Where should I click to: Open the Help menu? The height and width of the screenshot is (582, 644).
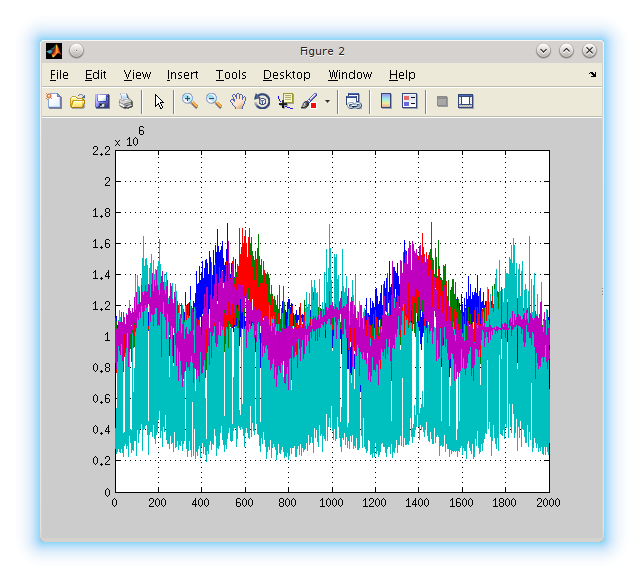(x=402, y=75)
